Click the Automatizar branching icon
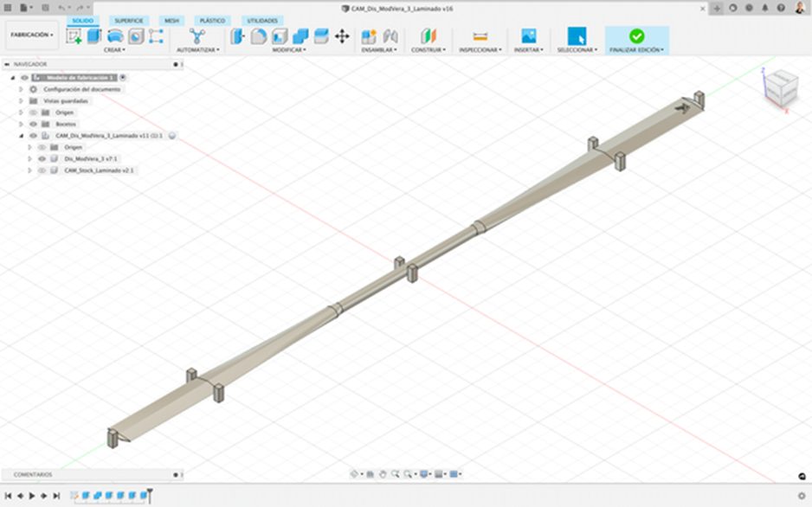Viewport: 812px width, 507px height. coord(197,36)
